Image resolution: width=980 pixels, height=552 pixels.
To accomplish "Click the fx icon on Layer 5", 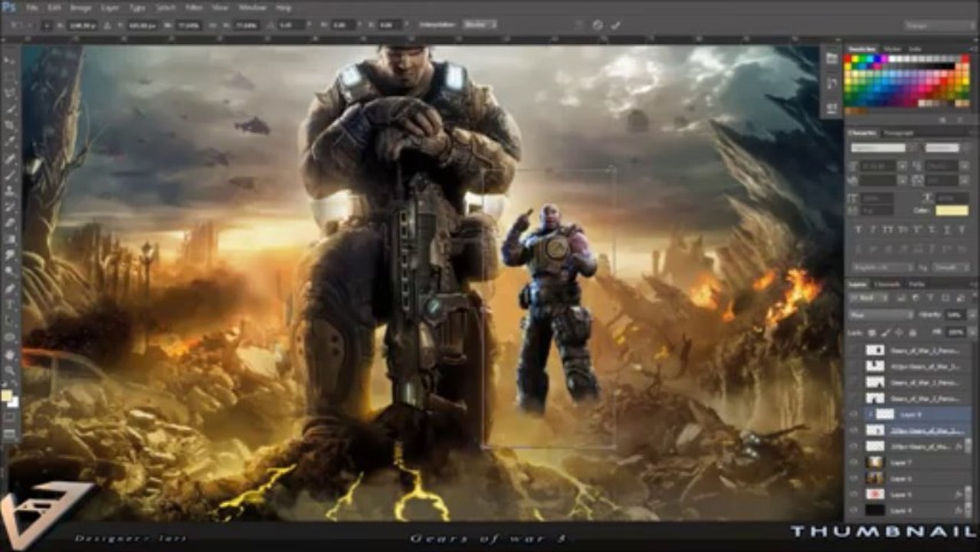I will pyautogui.click(x=959, y=494).
